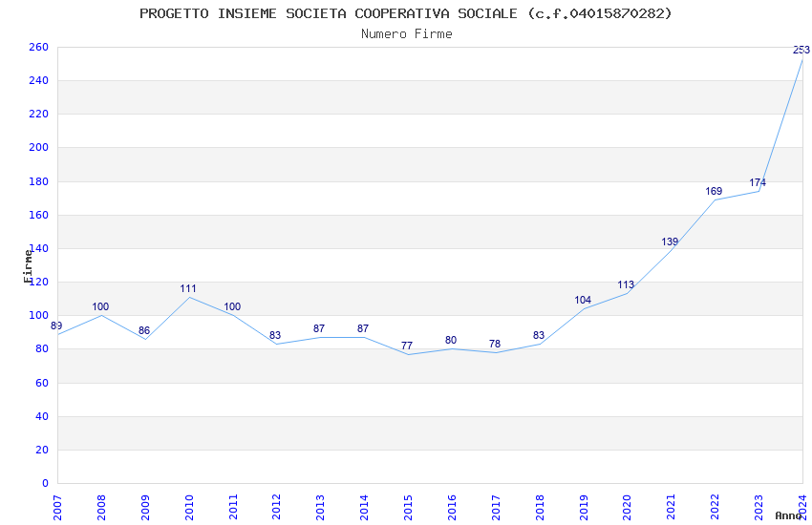Click the vertical axis title Firme

28,266
